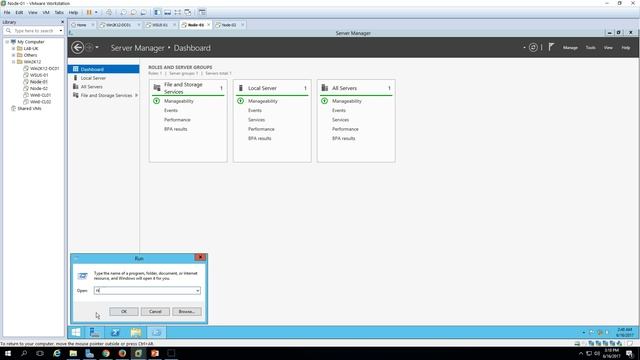
Task: Select Dashboard in the Server Manager sidebar
Action: click(103, 69)
